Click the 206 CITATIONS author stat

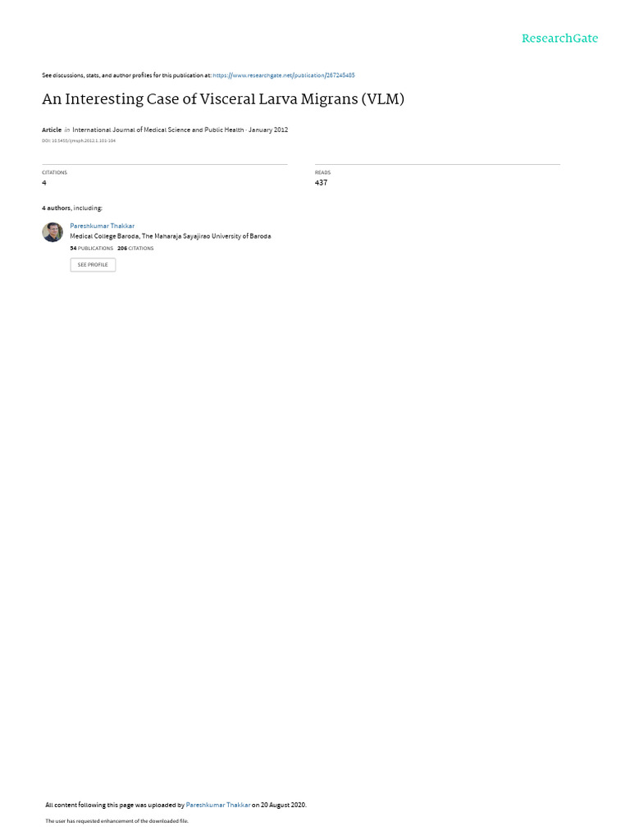pos(135,249)
